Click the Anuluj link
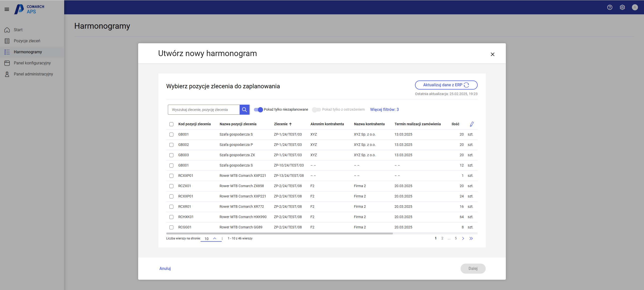 point(165,268)
